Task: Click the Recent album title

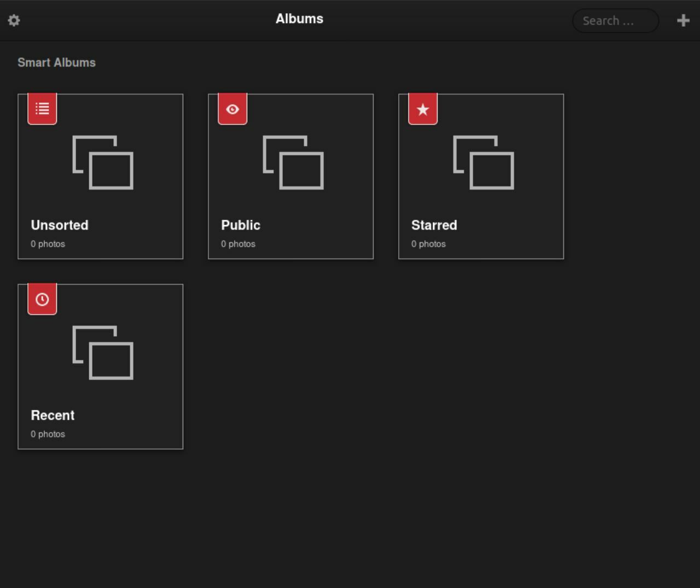Action: [x=52, y=415]
